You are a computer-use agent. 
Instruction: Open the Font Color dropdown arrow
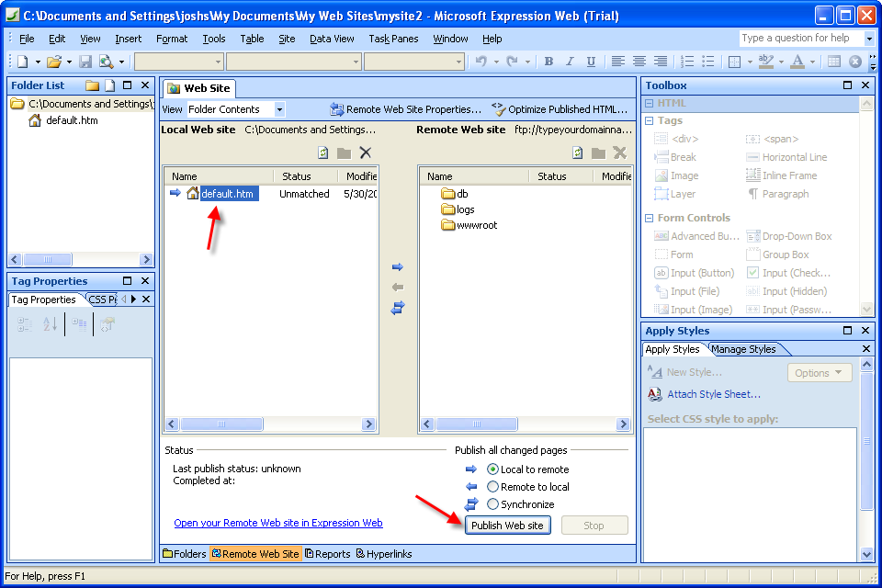(812, 62)
